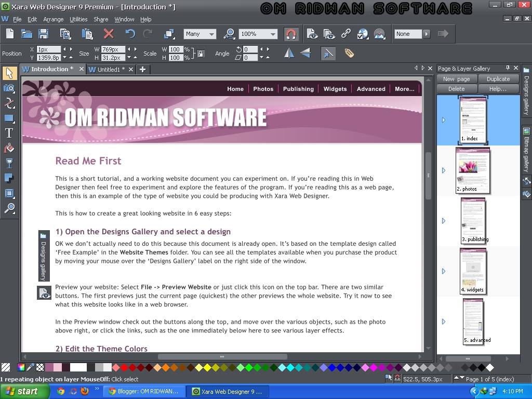Open the Many dropdown in the toolbar

(x=200, y=34)
